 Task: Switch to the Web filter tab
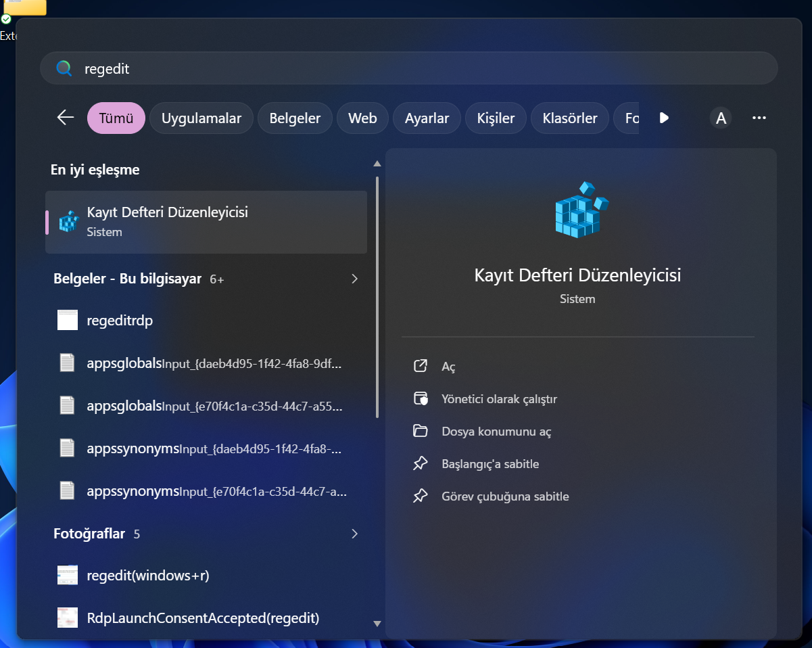pos(362,118)
